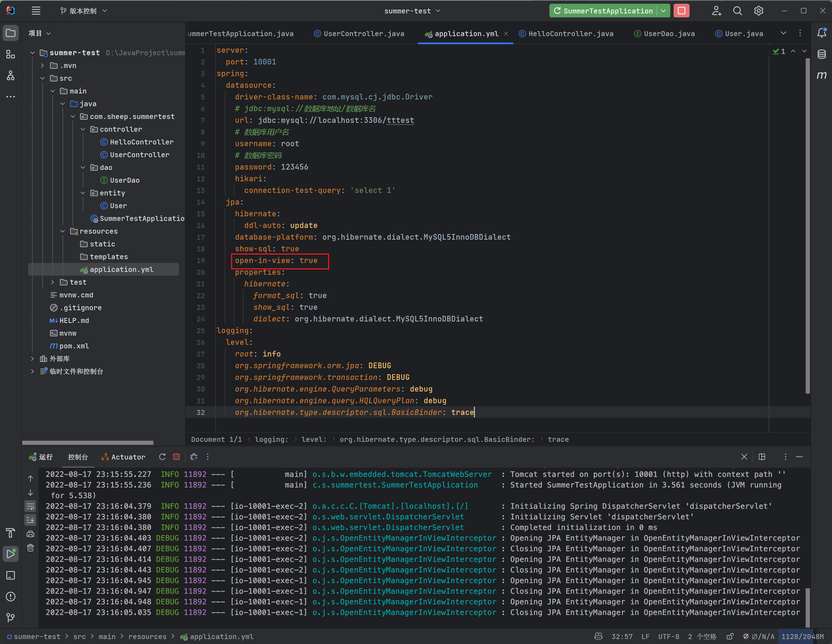The image size is (832, 644).
Task: Click the print console icon
Action: point(30,534)
